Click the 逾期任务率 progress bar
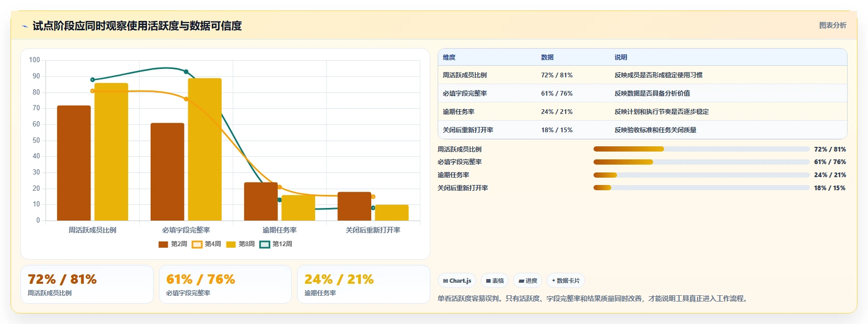The image size is (868, 324). click(x=701, y=175)
